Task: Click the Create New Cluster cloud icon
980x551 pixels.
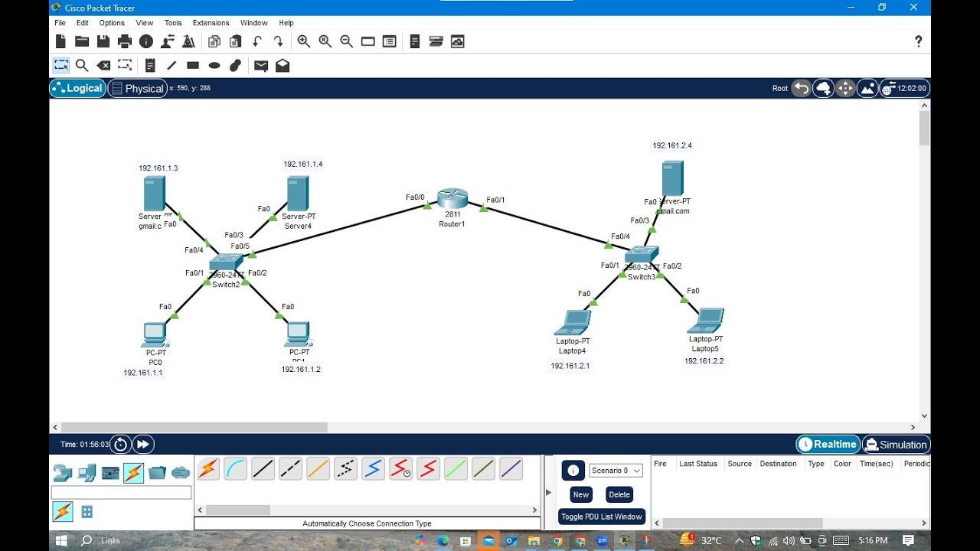Action: [824, 88]
